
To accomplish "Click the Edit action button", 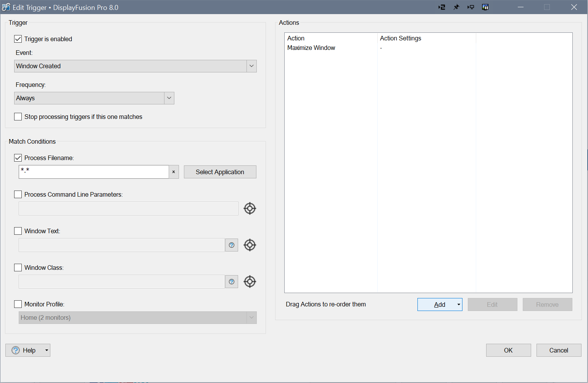I will pos(492,304).
